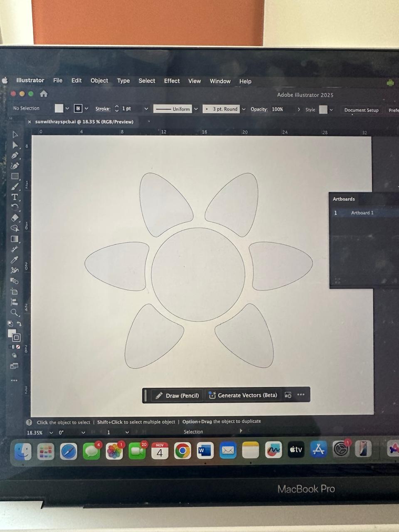Pick the Type tool
Screen dimensions: 399x532
pos(15,197)
